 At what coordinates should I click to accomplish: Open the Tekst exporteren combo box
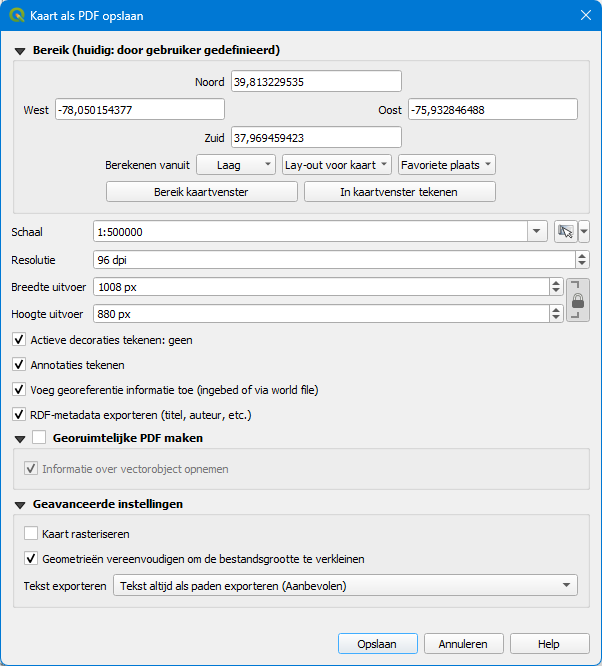pos(345,586)
